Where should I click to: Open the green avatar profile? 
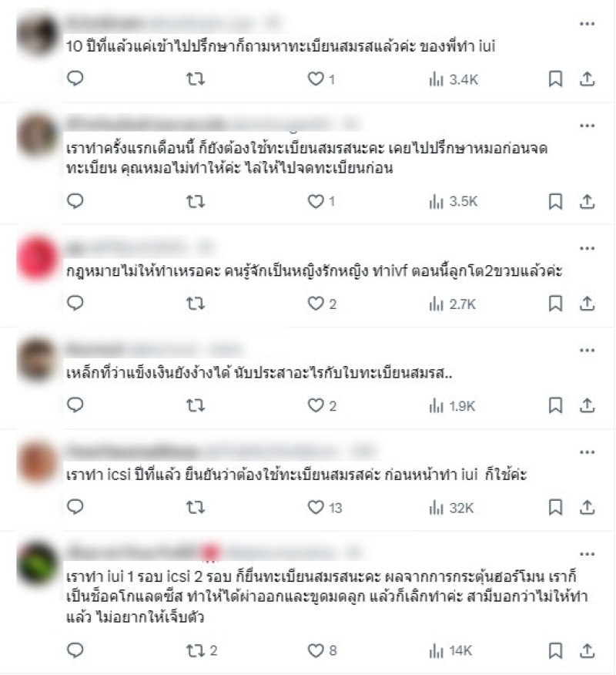pos(38,564)
